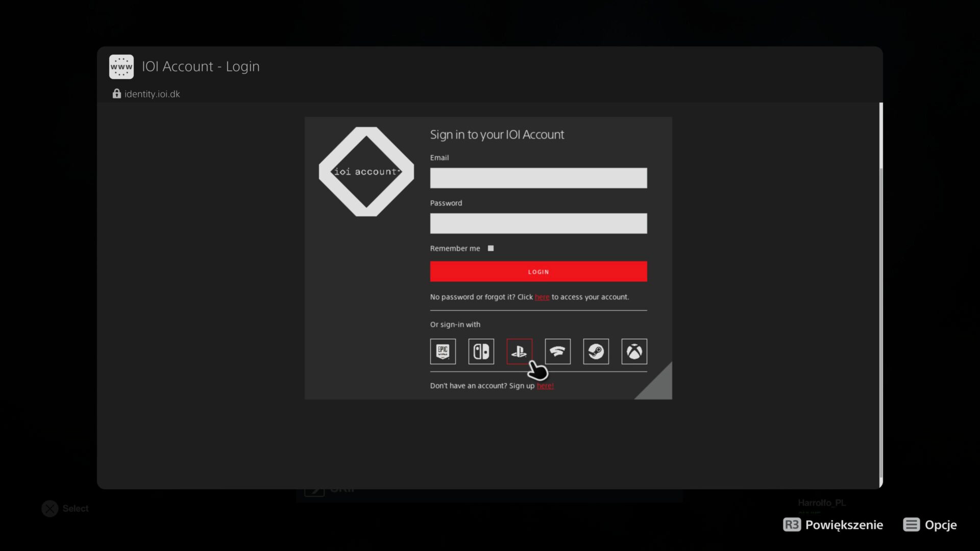Sign in with Stadia icon
The height and width of the screenshot is (551, 980).
[557, 352]
